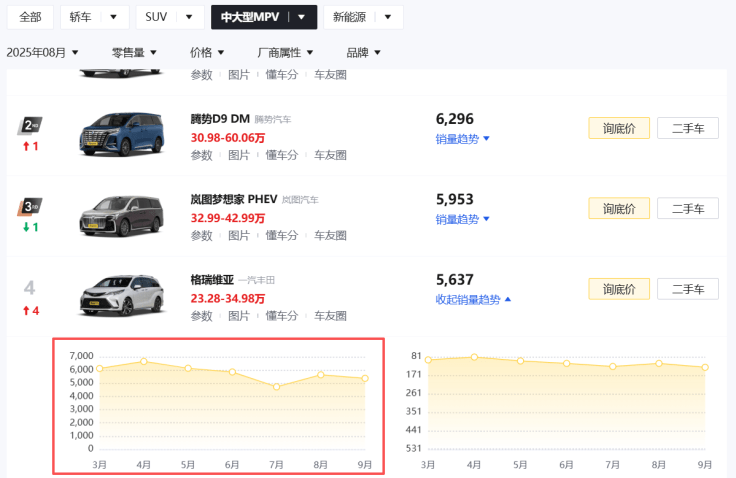The image size is (736, 478).
Task: Click 二手车 button for 岚图梦想家 PHEV
Action: click(x=688, y=208)
